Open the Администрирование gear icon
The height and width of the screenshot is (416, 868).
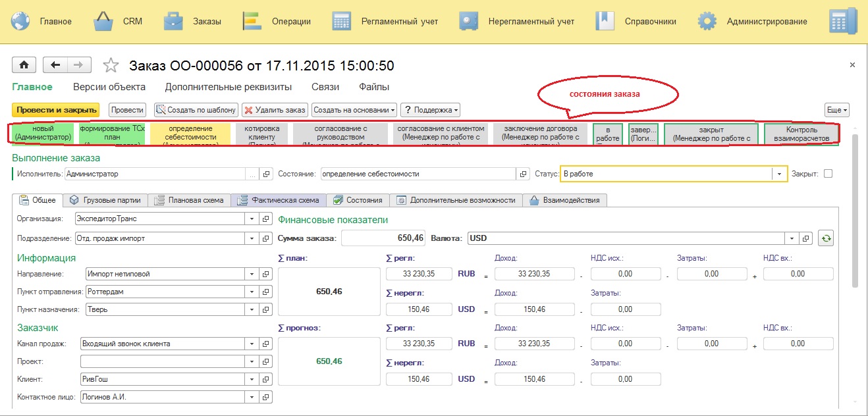point(707,21)
